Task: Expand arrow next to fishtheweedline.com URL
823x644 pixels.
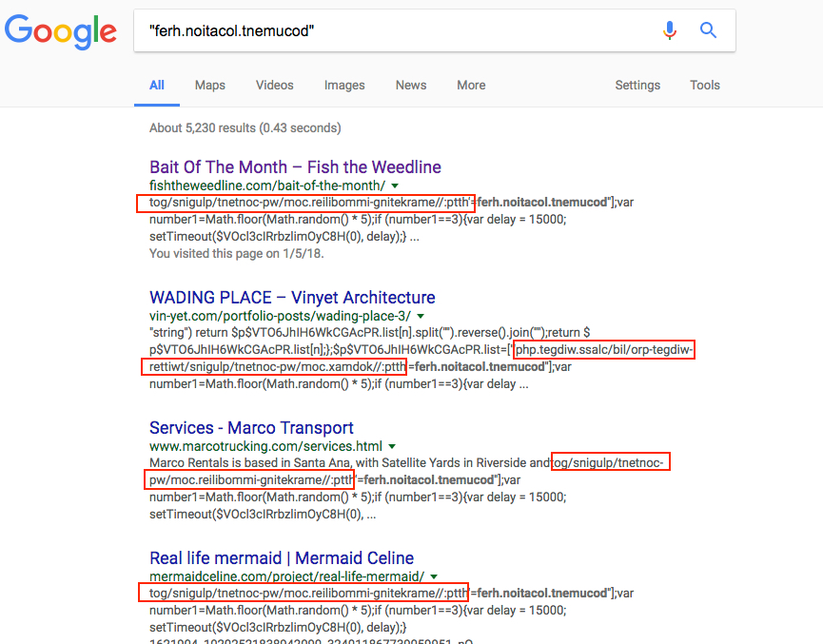Action: [395, 185]
